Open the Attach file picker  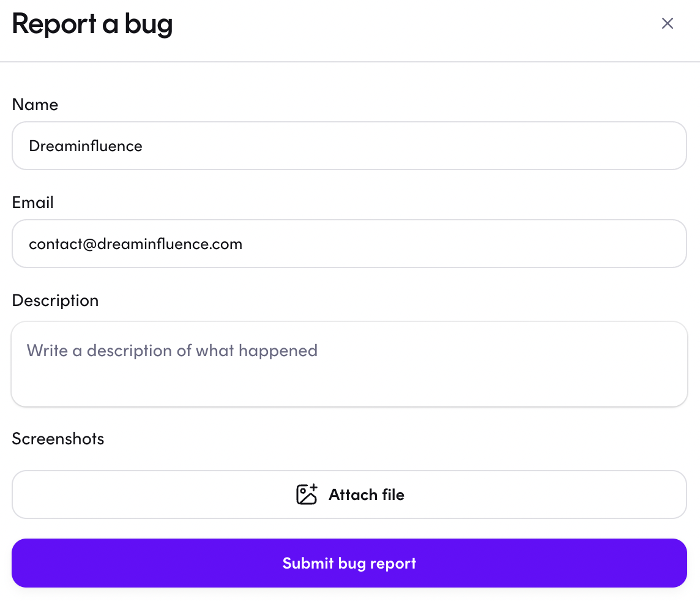349,495
